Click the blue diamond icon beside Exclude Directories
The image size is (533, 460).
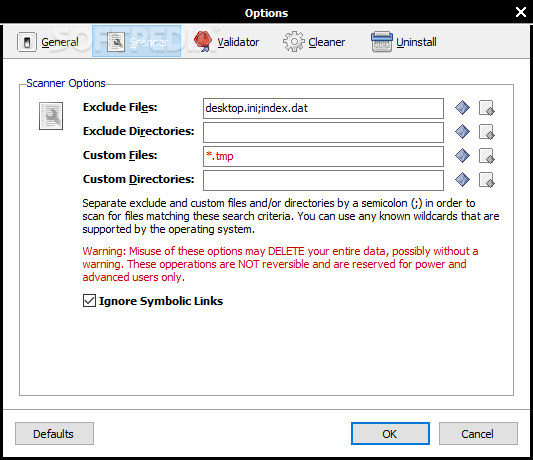[462, 132]
